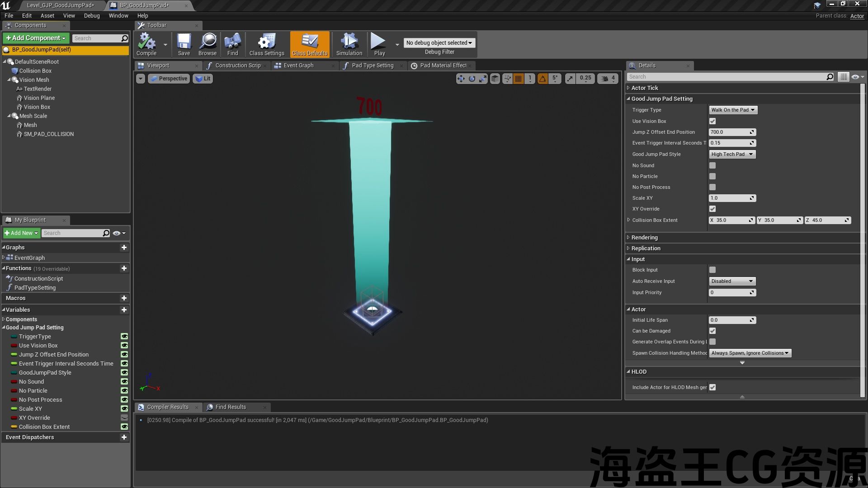Click the Add Component button
Viewport: 868px width, 488px height.
(x=36, y=38)
